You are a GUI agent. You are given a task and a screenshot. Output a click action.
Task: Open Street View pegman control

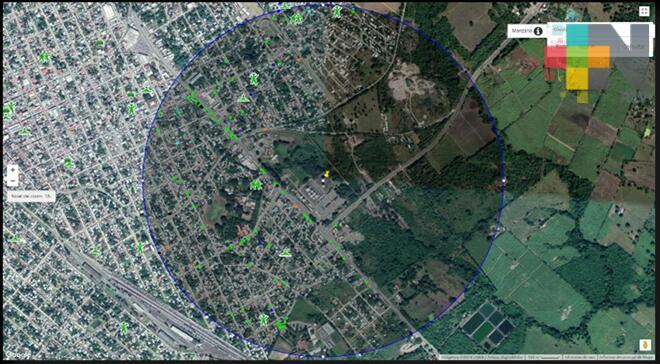point(645,345)
